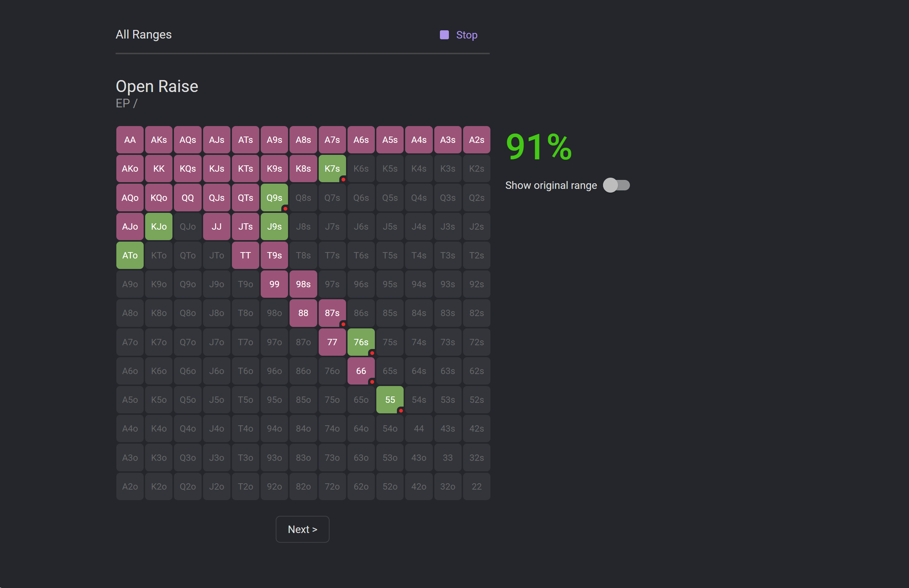
Task: Press Next to advance to next hand
Action: click(302, 529)
